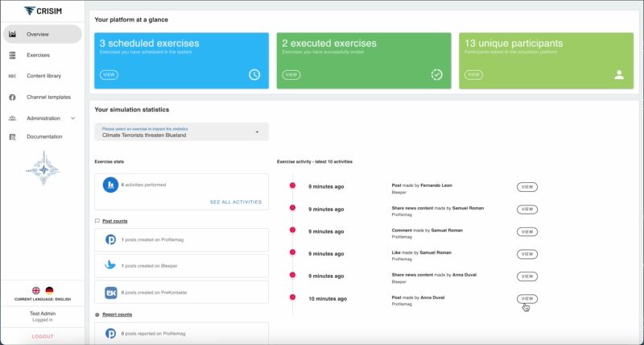Click '6 activities performed' text
This screenshot has height=345, width=644.
pos(144,185)
